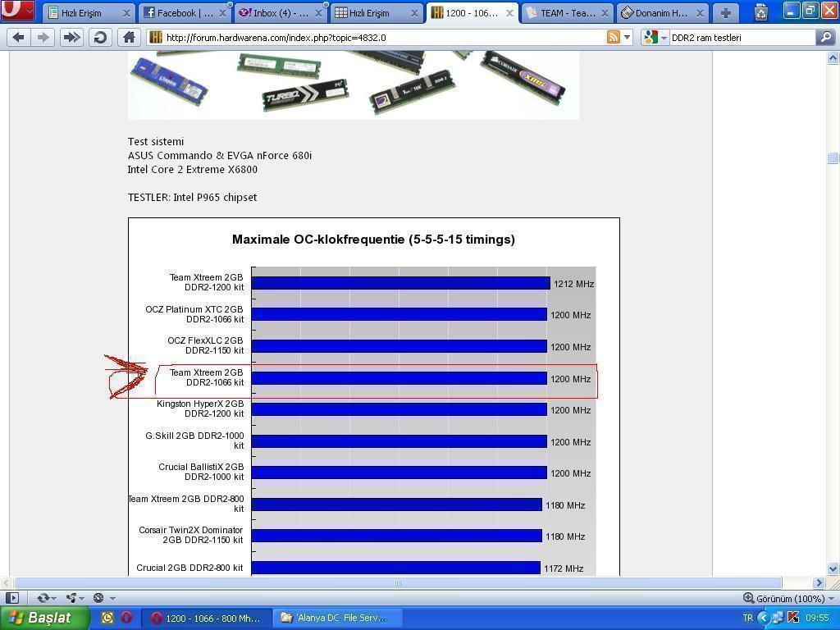Click the magnifier search button
The width and height of the screenshot is (840, 630).
825,37
